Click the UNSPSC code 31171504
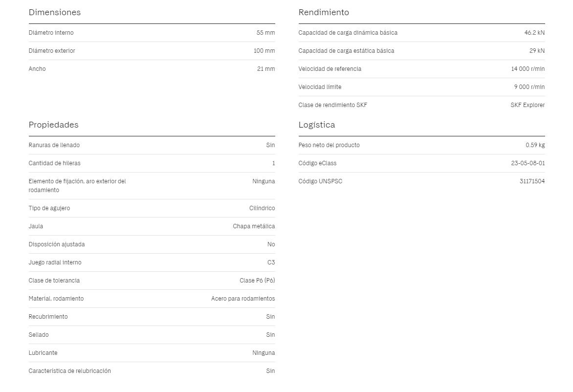The height and width of the screenshot is (392, 573). 532,181
